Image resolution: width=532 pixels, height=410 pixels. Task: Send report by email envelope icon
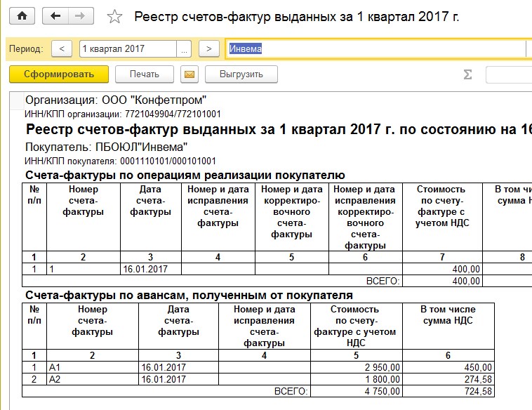coord(189,74)
